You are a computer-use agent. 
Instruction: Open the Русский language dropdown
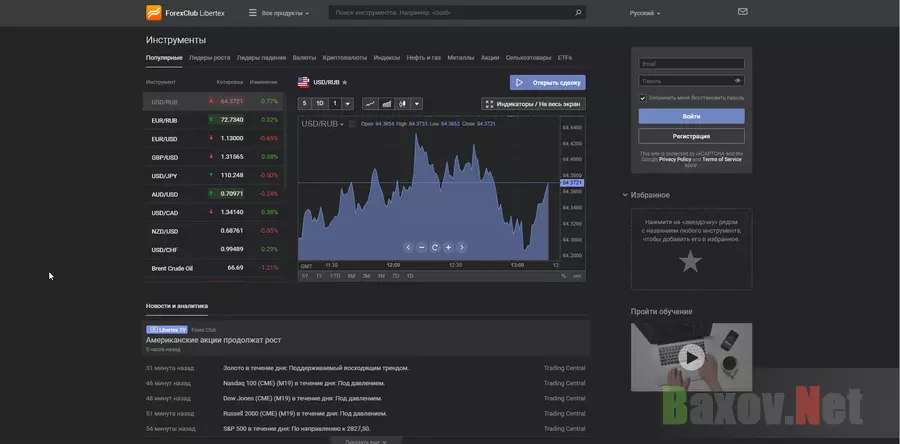pyautogui.click(x=645, y=13)
